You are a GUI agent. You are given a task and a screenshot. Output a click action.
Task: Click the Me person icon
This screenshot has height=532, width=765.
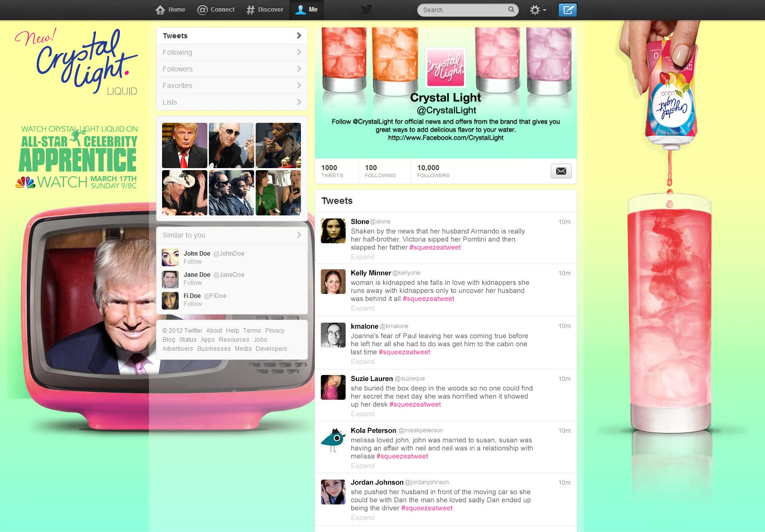pyautogui.click(x=300, y=10)
